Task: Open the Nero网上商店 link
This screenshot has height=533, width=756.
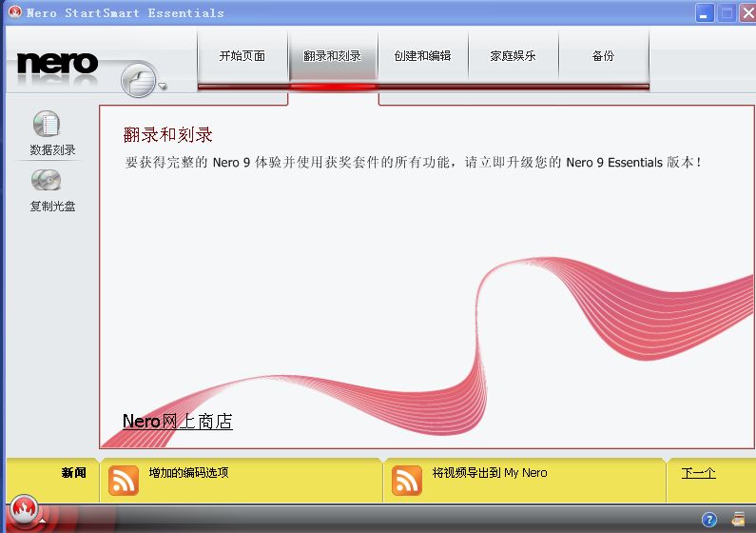Action: pyautogui.click(x=178, y=421)
